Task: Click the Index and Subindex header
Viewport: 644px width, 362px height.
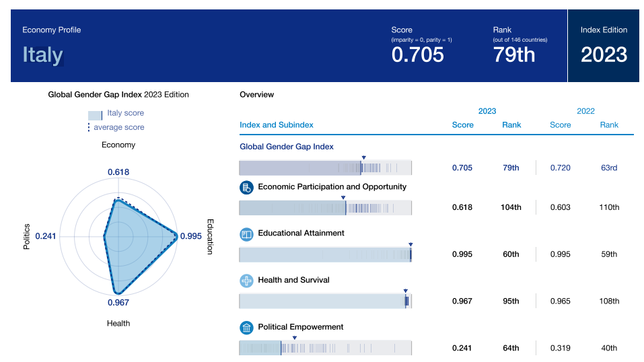Action: (277, 125)
